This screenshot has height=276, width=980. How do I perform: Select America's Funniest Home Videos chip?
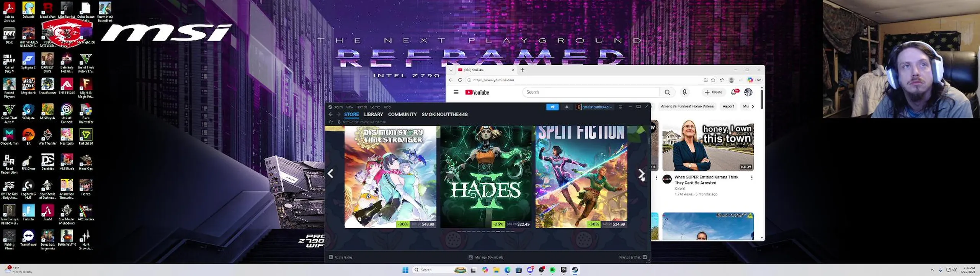687,107
